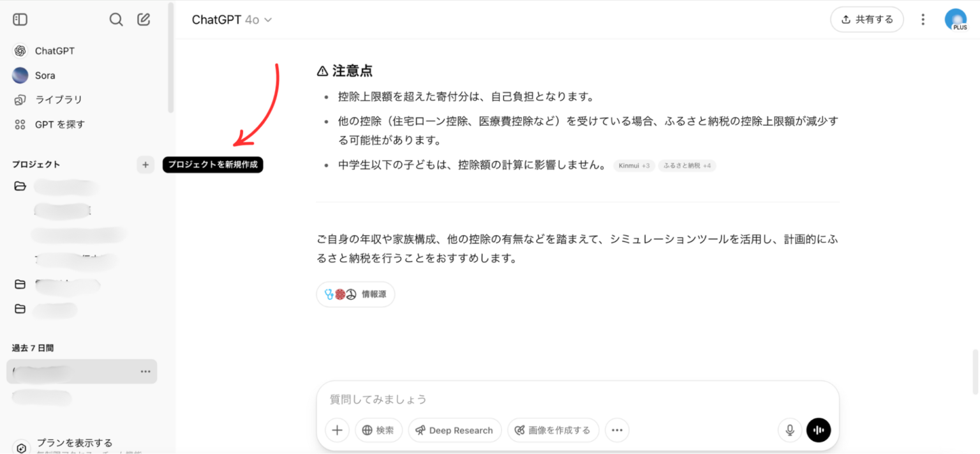Viewport: 980px width, 454px height.
Task: Open chat search with magnifier icon
Action: [x=116, y=19]
